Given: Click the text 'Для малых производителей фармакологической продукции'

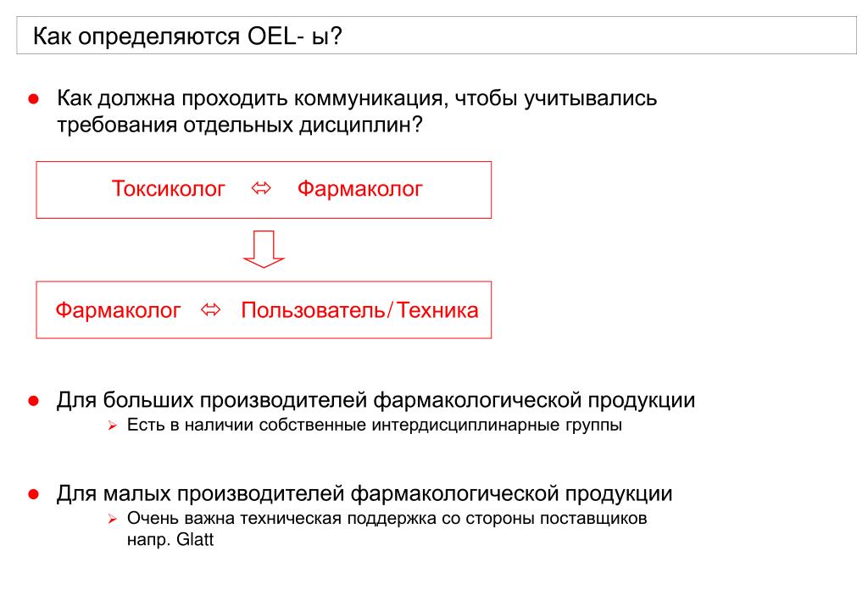Looking at the screenshot, I should 364,493.
